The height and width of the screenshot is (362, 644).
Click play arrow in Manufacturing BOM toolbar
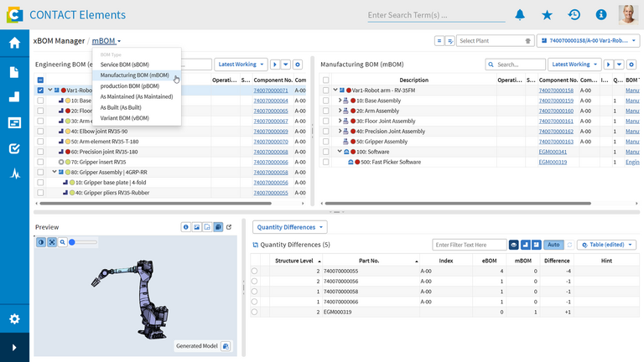[x=609, y=65]
